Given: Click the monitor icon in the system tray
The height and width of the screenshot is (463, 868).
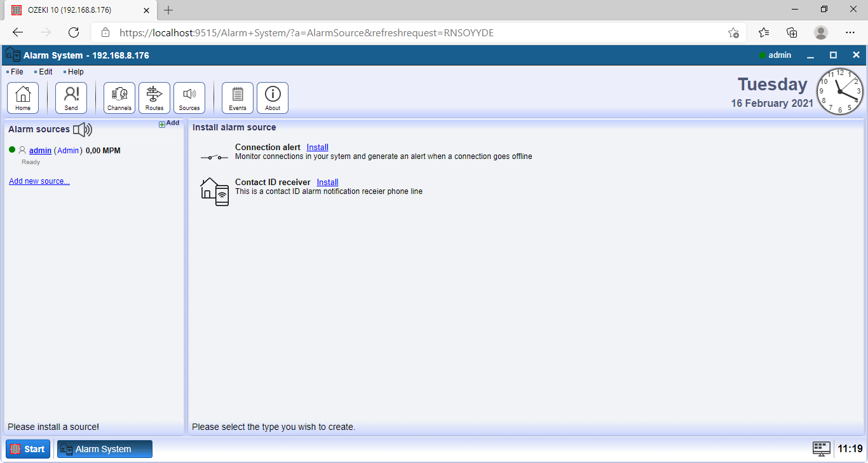Looking at the screenshot, I should pos(822,449).
